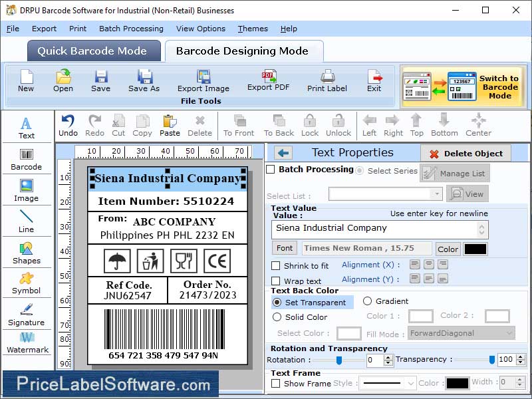
Task: Click the Exit icon
Action: 374,76
